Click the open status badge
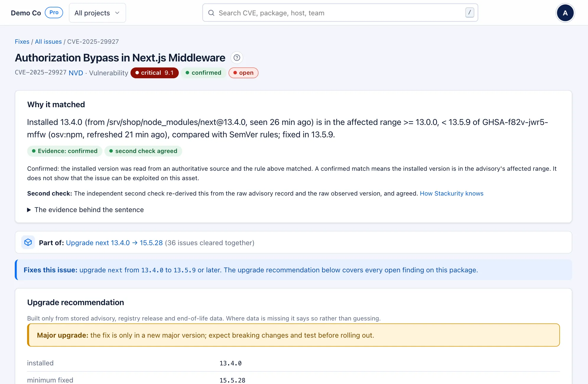 243,73
